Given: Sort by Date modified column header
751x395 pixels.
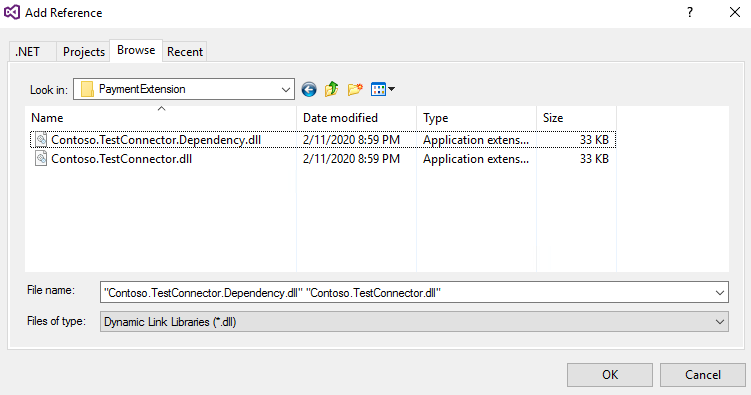Looking at the screenshot, I should coord(356,118).
